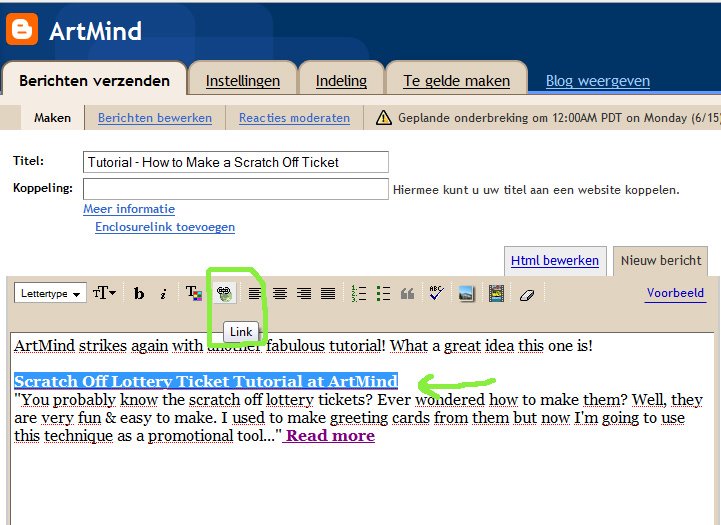Click the 'ArtMind strikes again' first line

[x=303, y=346]
